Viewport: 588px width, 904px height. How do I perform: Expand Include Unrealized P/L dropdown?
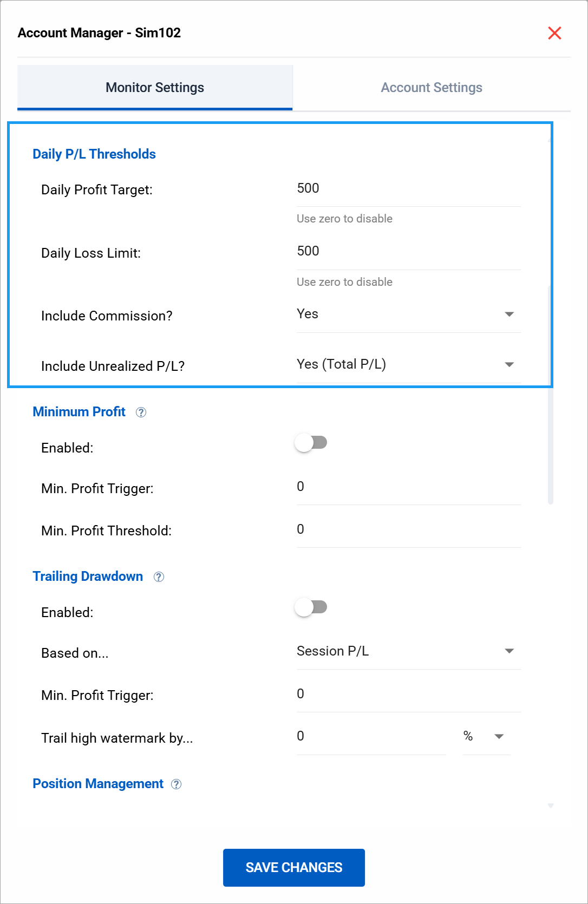pos(408,365)
